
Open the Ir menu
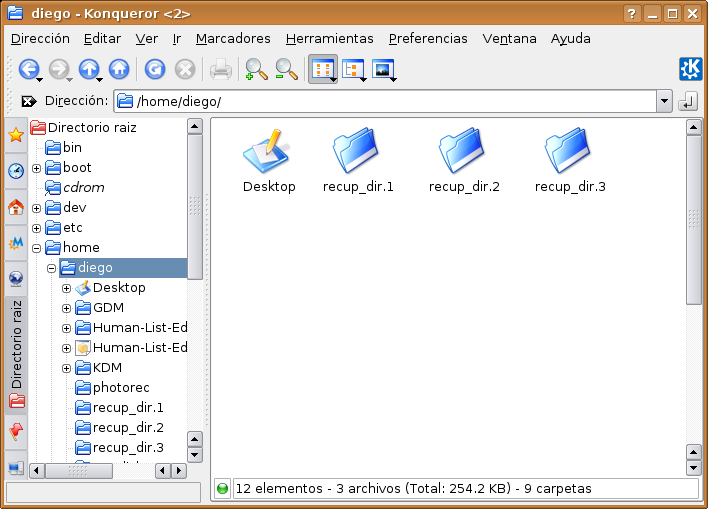coord(177,39)
